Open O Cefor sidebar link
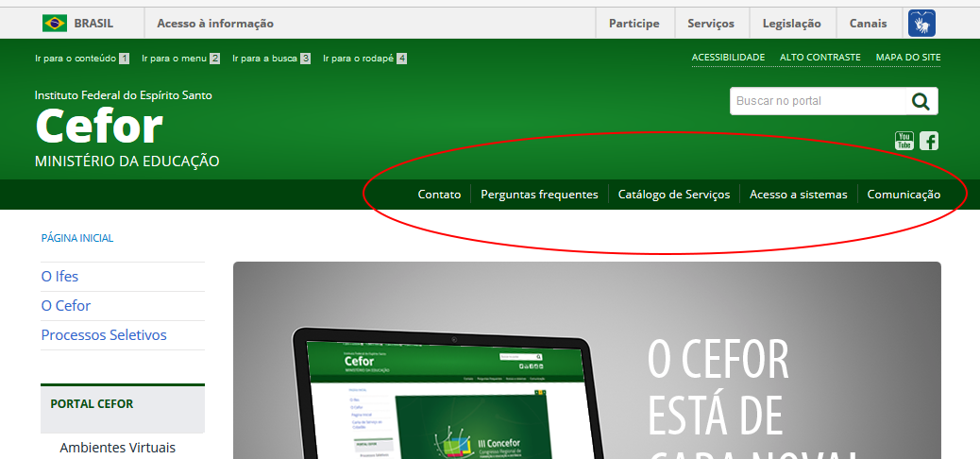 tap(66, 305)
